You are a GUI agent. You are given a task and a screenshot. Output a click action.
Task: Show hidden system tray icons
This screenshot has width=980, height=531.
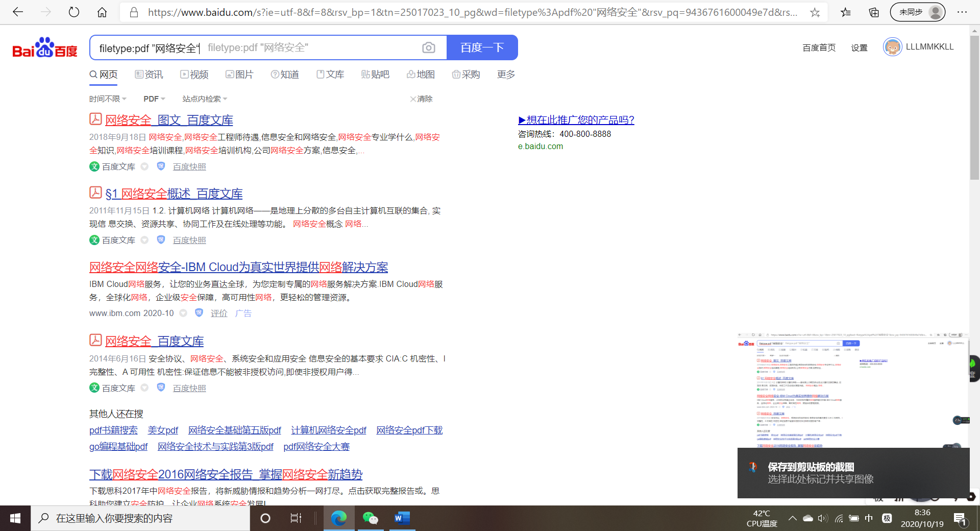tap(792, 518)
